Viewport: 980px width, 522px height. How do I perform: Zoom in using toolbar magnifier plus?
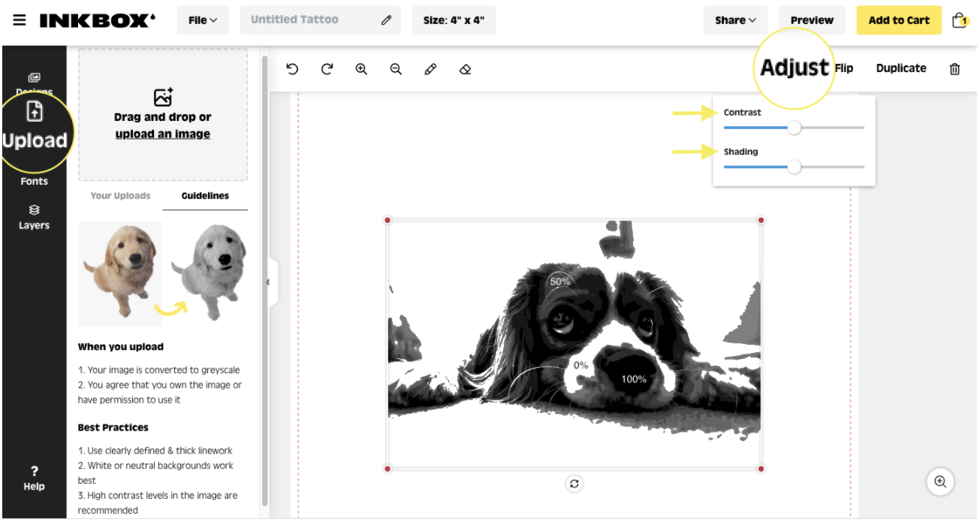(x=361, y=69)
